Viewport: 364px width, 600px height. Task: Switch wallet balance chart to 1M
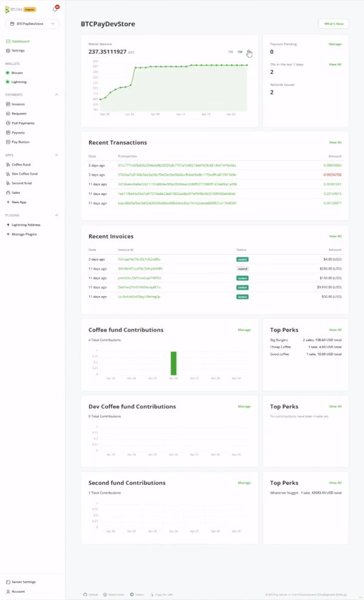coord(240,52)
